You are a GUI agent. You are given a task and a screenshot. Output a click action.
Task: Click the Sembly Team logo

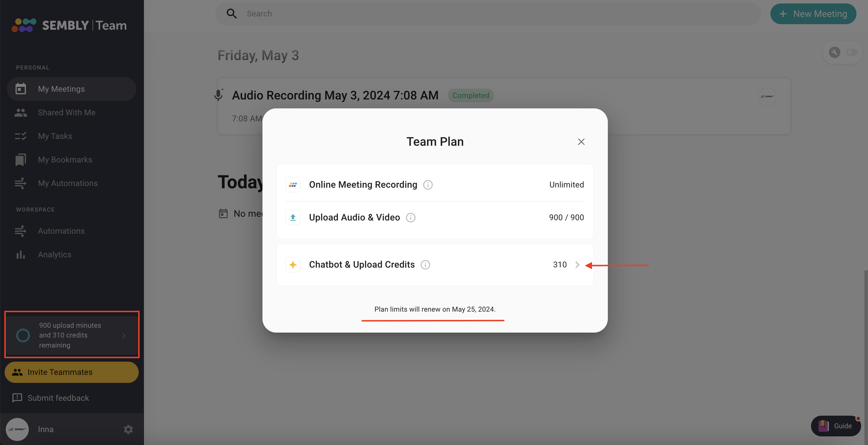(69, 25)
